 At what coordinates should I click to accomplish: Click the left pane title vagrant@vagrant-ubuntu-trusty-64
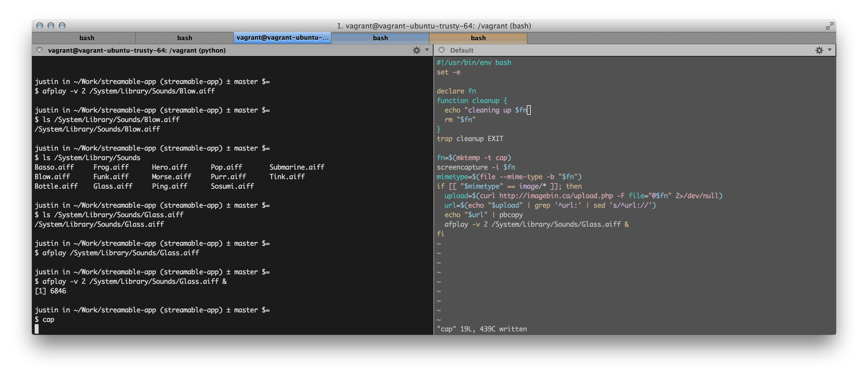pyautogui.click(x=137, y=50)
